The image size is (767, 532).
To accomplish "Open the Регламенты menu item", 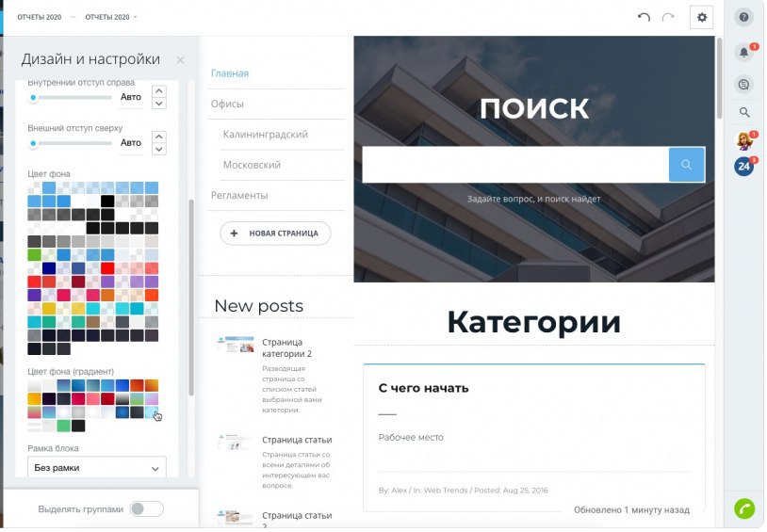I will tap(239, 195).
